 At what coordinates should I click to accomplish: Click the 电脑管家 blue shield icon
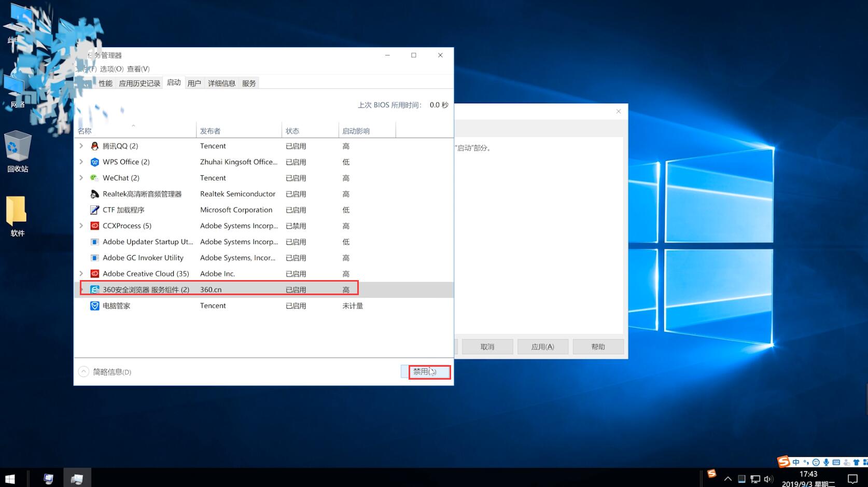94,306
